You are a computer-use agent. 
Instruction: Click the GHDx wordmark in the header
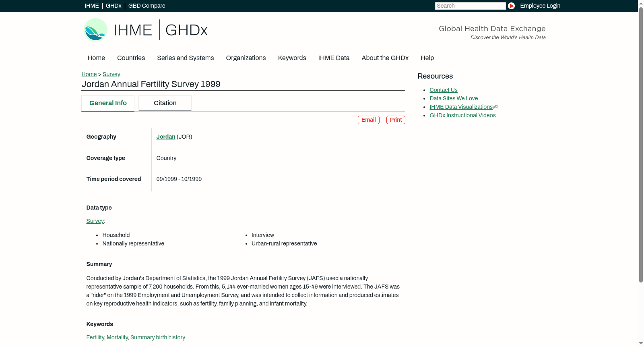(x=186, y=30)
